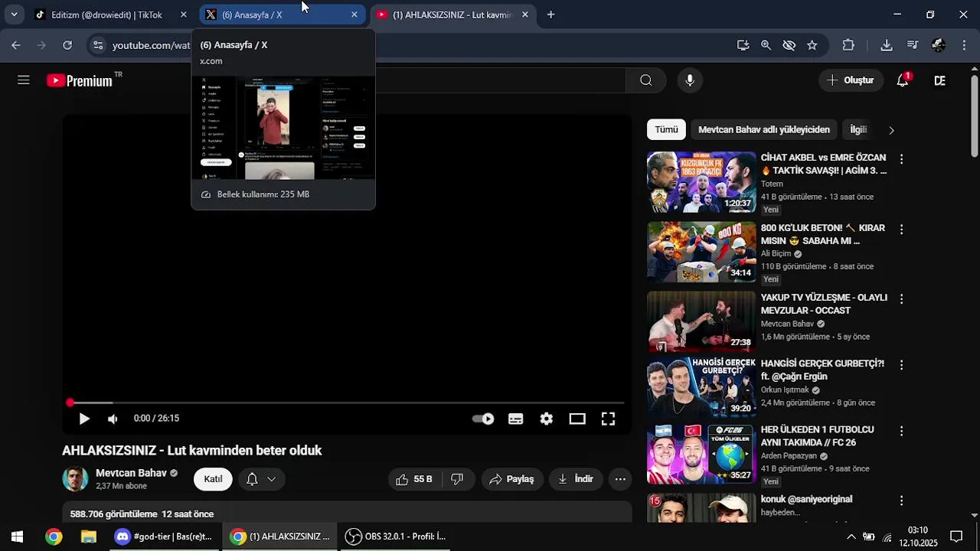
Task: Open 800 KG'LUK BETON video thumbnail
Action: point(701,252)
